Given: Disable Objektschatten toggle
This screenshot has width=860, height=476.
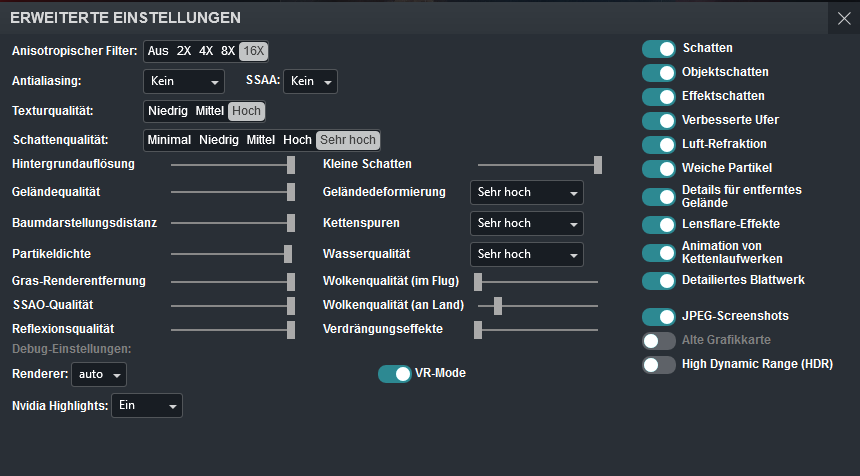Looking at the screenshot, I should pos(659,72).
